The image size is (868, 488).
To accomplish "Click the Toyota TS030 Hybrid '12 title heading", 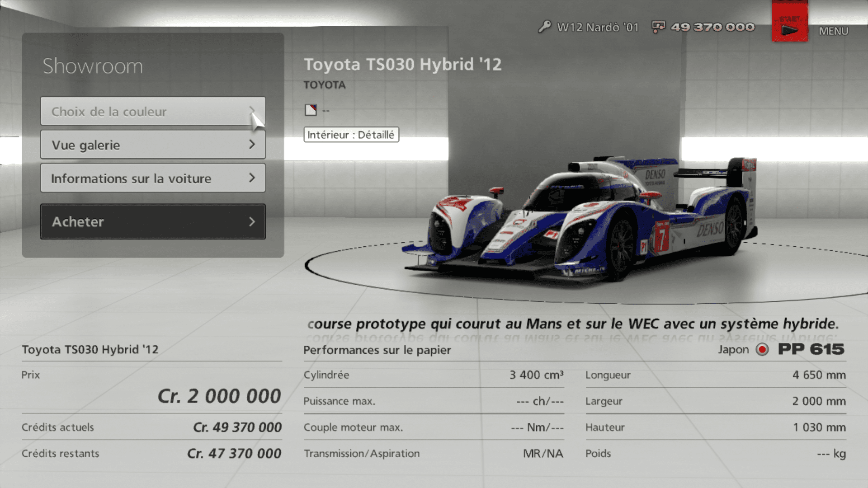I will click(x=402, y=64).
